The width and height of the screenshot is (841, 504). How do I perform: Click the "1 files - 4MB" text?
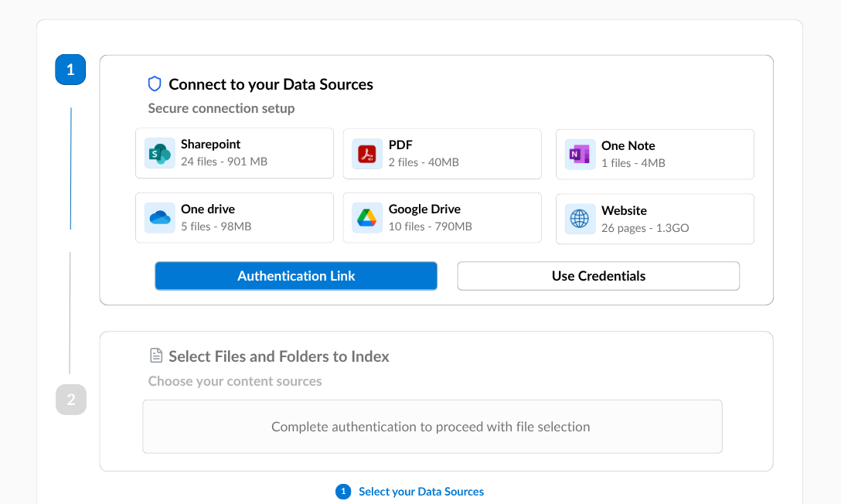(x=633, y=163)
